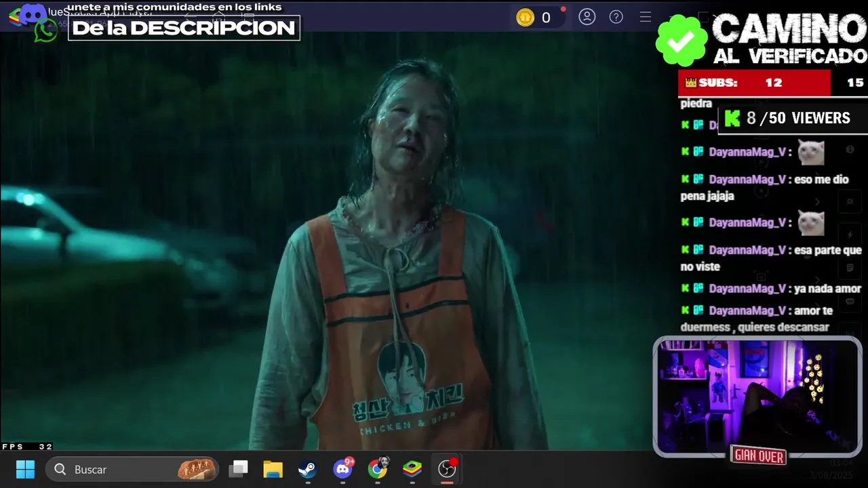Click the search highlight picture in Buscar box
The height and width of the screenshot is (488, 868).
[196, 469]
